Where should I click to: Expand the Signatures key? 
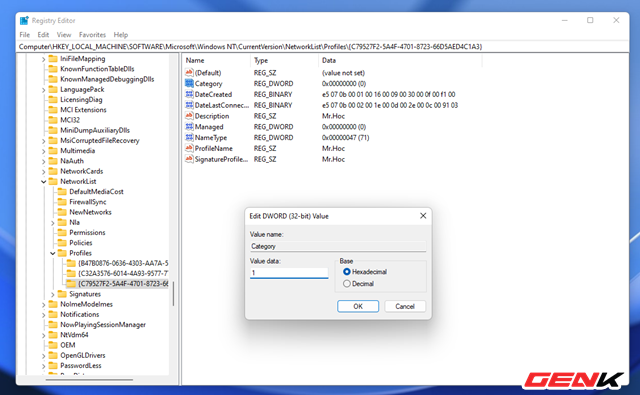pyautogui.click(x=53, y=294)
